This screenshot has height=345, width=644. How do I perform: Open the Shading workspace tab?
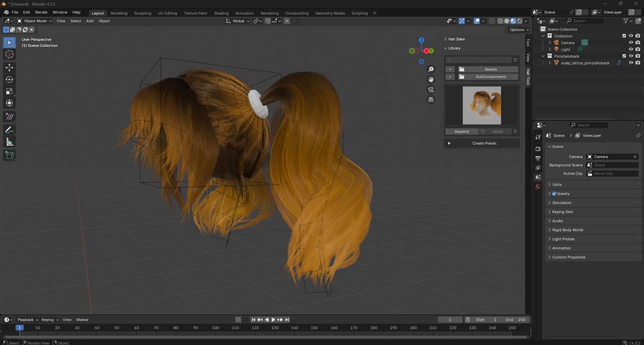tap(222, 13)
